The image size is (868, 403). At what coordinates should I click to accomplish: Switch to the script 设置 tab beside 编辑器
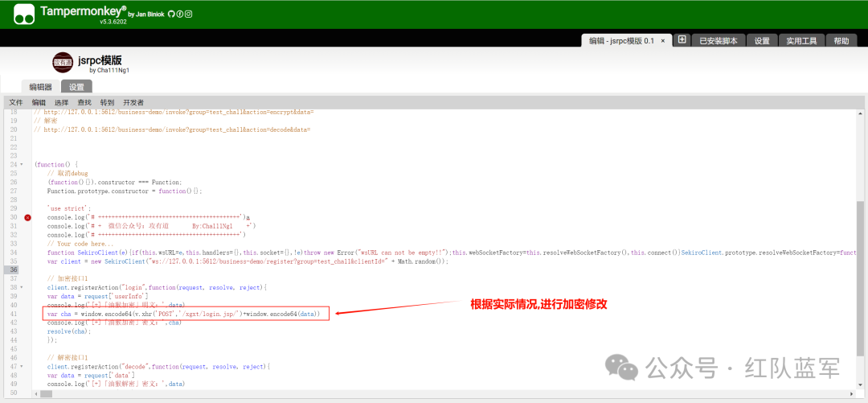tap(76, 87)
